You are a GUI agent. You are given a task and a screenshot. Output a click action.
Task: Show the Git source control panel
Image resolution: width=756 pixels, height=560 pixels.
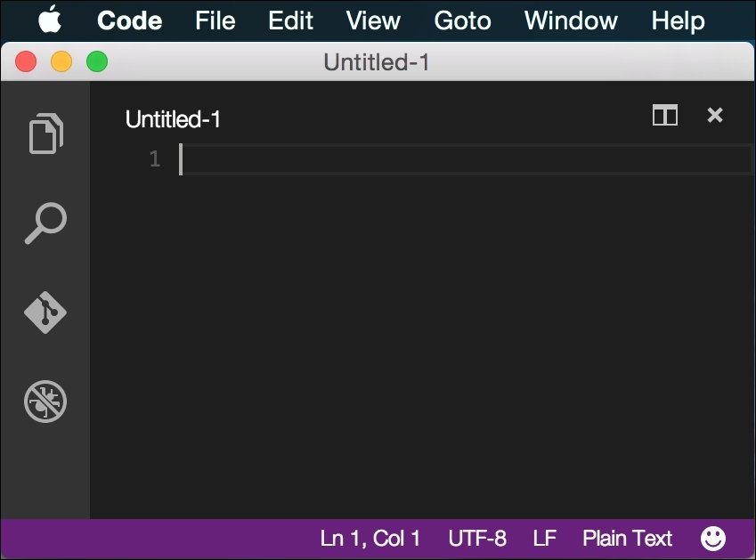point(45,312)
